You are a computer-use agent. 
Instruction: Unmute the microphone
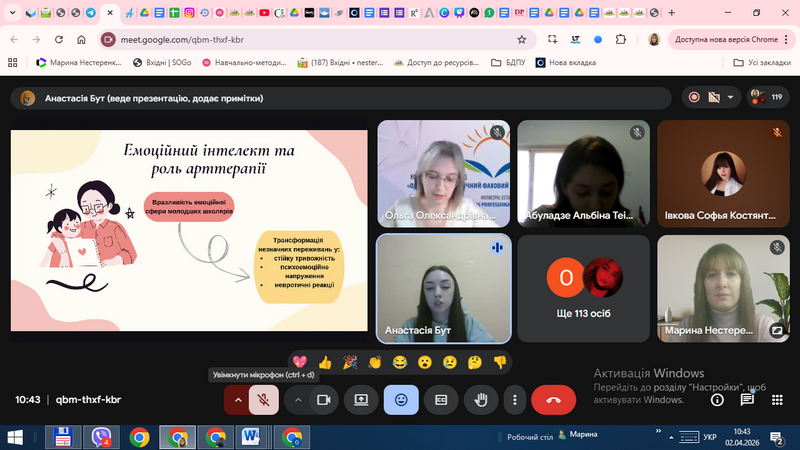pyautogui.click(x=264, y=399)
